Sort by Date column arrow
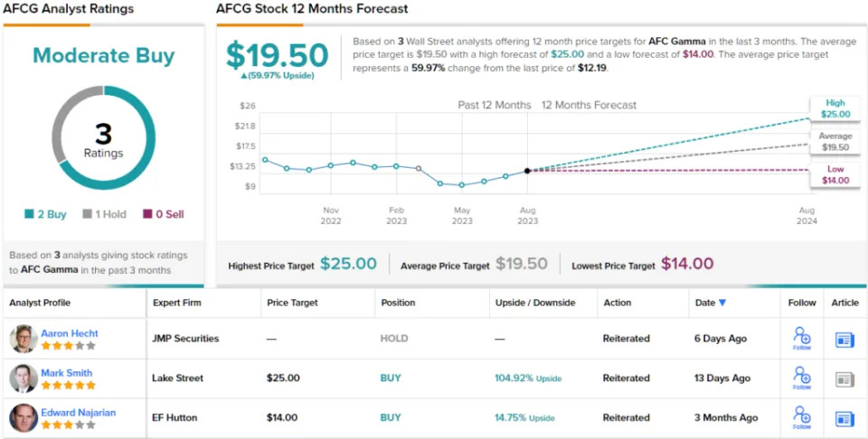Screen dimensions: 868x439 click(x=722, y=304)
